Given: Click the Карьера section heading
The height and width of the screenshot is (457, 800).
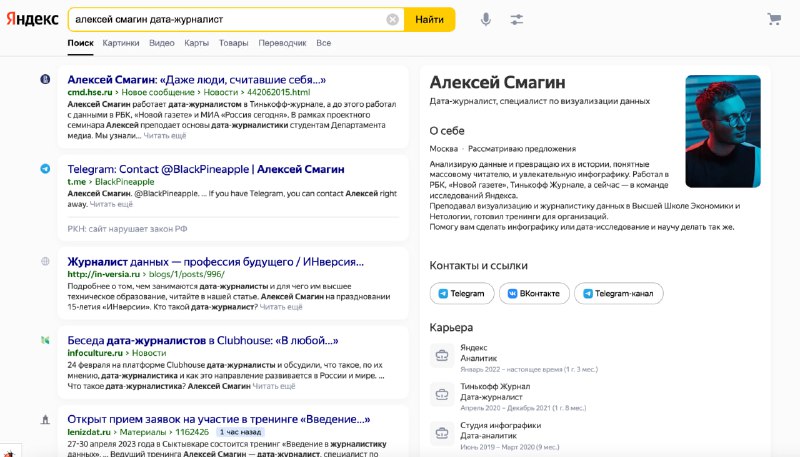Looking at the screenshot, I should (451, 327).
